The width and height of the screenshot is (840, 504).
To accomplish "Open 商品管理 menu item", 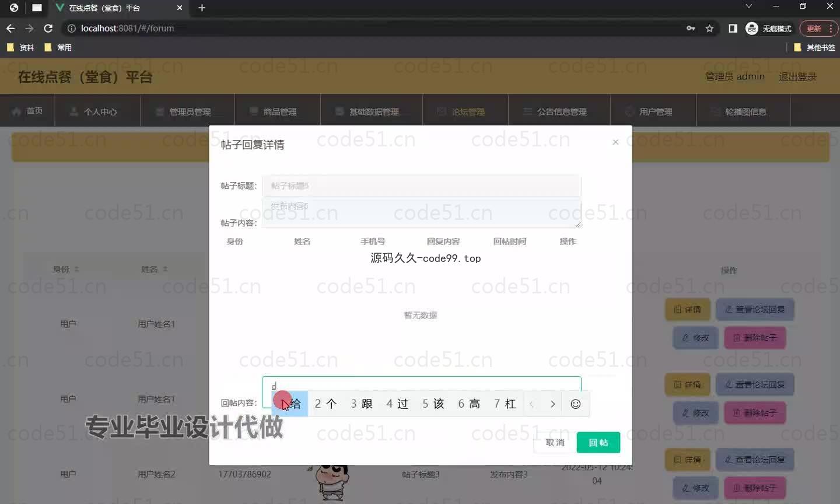I will point(273,111).
